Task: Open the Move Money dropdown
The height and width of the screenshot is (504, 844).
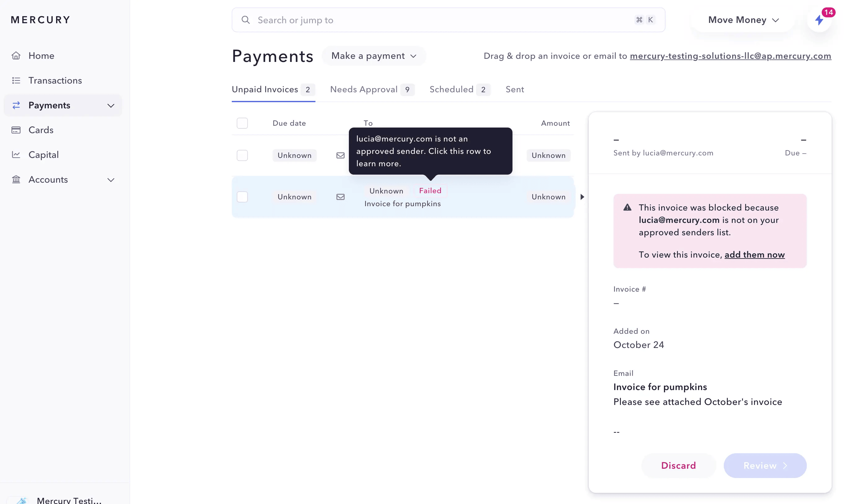Action: [743, 20]
